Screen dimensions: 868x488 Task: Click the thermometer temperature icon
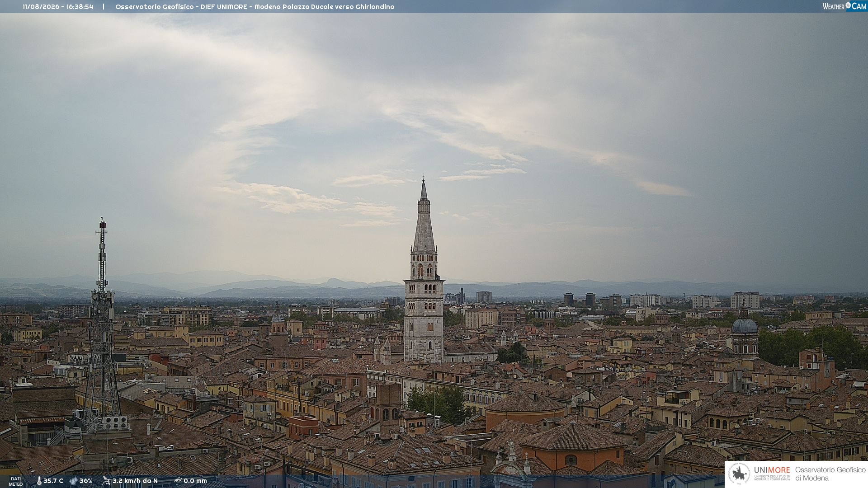click(x=39, y=481)
